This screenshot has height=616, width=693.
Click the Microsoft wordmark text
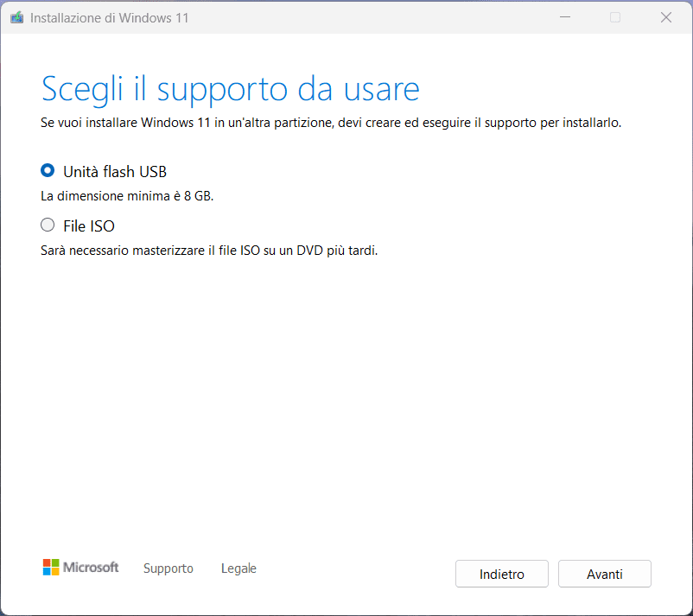91,568
